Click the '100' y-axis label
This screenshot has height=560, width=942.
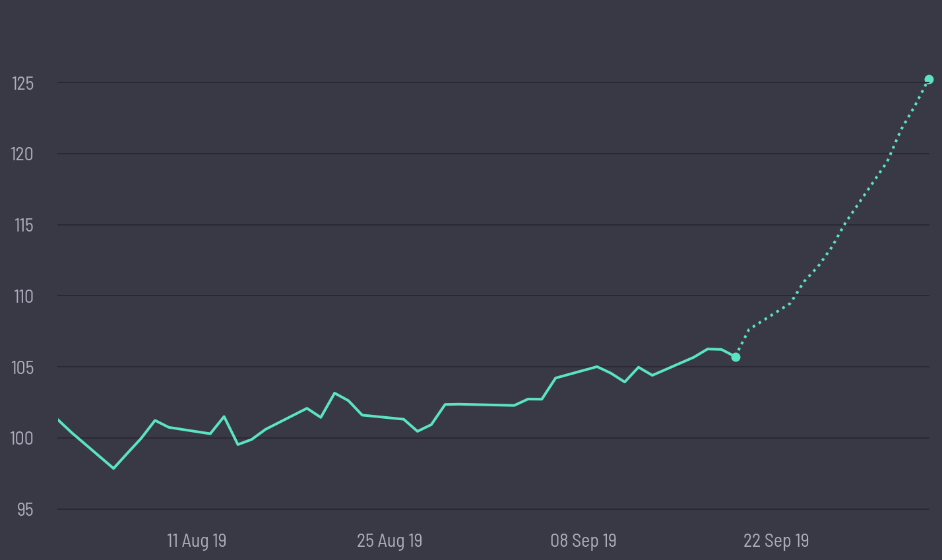(22, 439)
